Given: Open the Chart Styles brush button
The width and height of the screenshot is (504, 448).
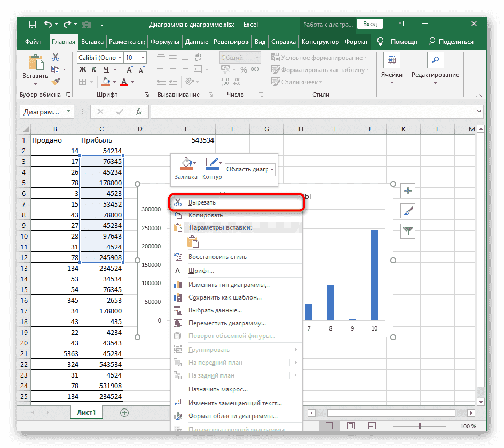Looking at the screenshot, I should click(408, 211).
